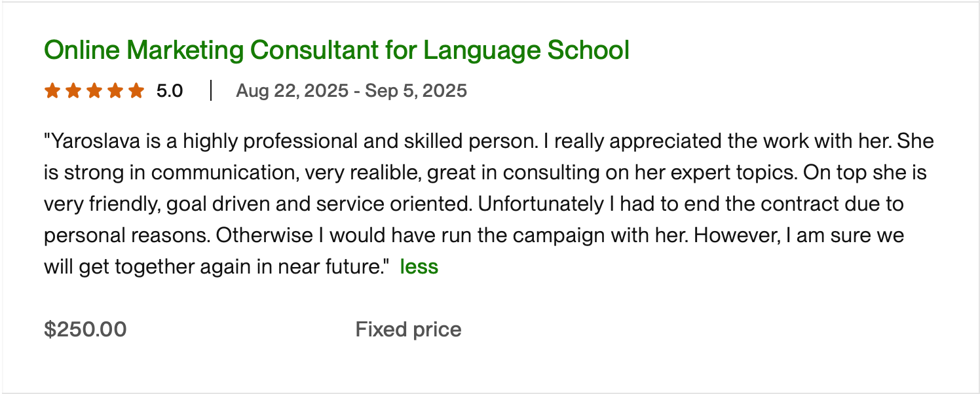Click the $250.00 contract amount
The width and height of the screenshot is (980, 394).
coord(85,329)
